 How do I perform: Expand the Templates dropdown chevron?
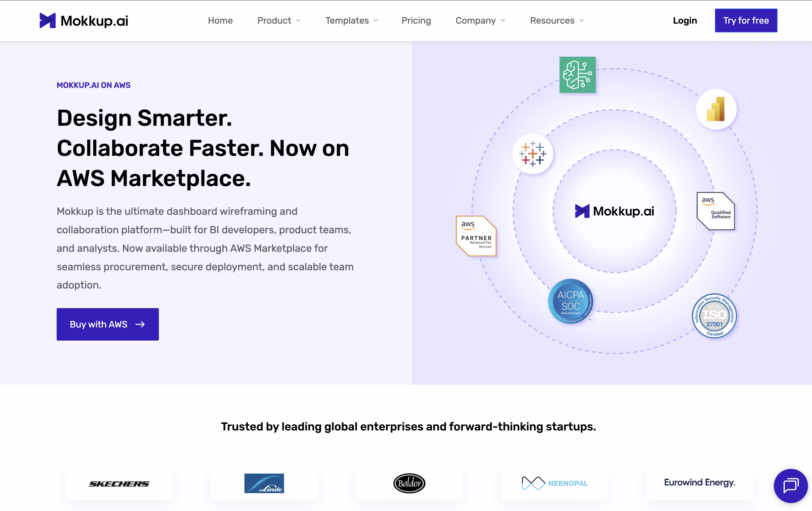click(x=376, y=20)
